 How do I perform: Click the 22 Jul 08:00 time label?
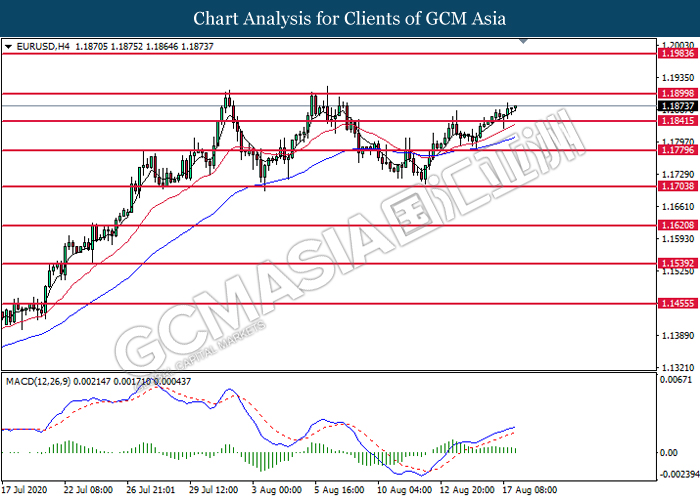click(x=88, y=490)
